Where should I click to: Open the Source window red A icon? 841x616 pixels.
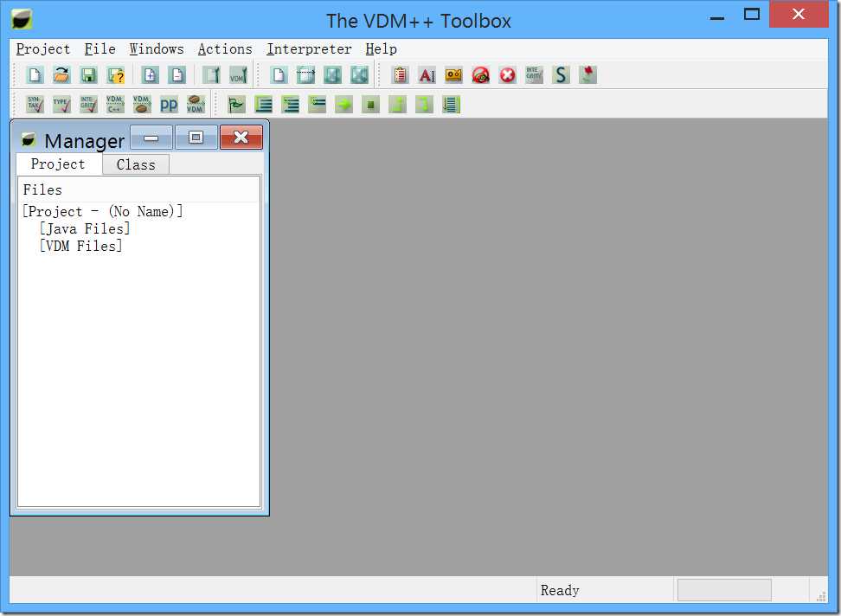click(x=427, y=75)
